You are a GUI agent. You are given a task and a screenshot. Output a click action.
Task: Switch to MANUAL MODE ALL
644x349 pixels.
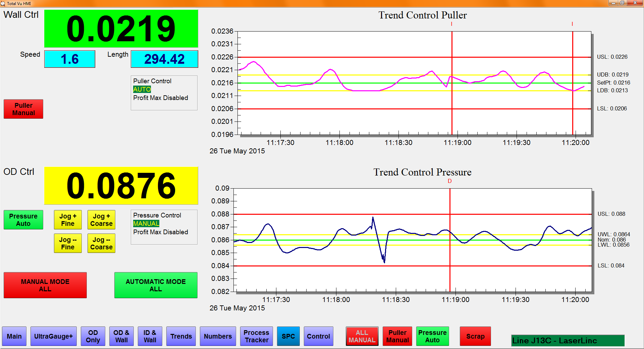coord(45,285)
